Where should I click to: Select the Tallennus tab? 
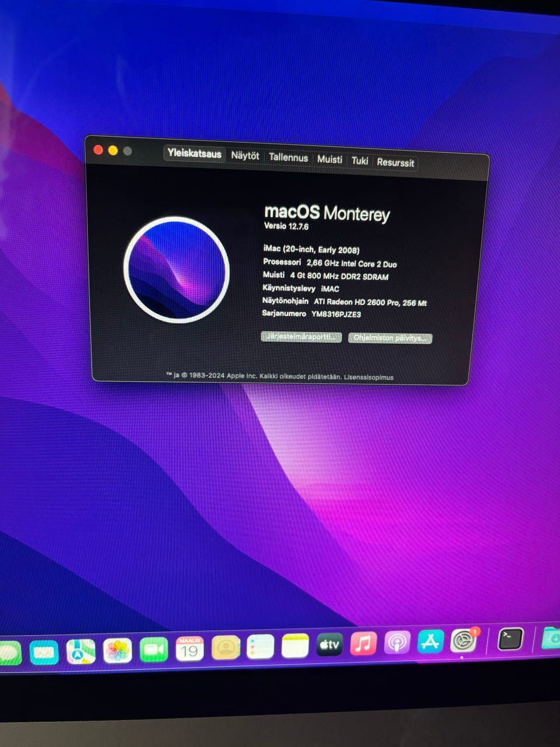coord(288,157)
